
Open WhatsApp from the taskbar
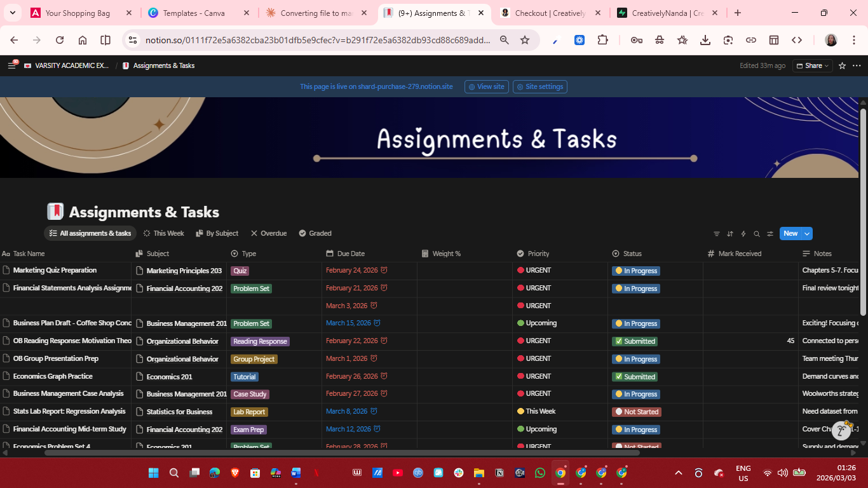click(539, 473)
